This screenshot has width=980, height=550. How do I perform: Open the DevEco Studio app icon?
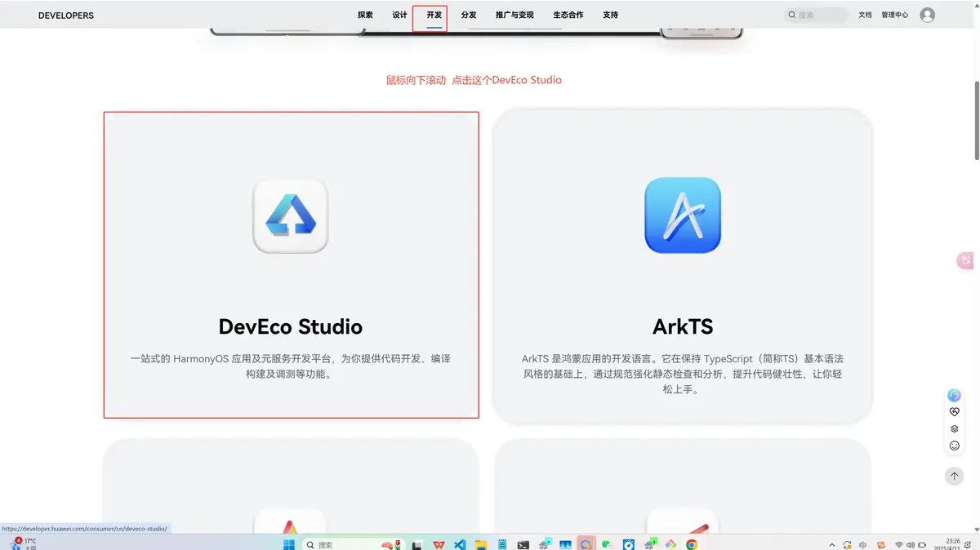tap(291, 216)
